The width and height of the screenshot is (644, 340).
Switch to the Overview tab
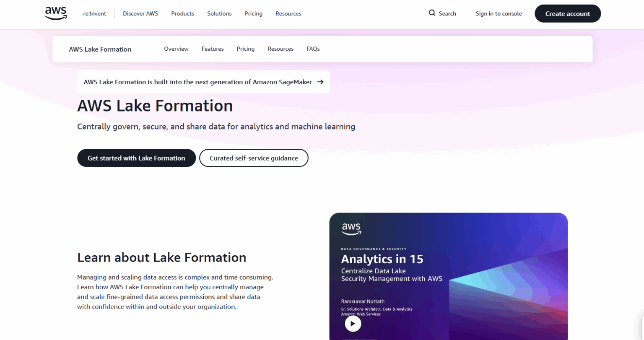pyautogui.click(x=176, y=49)
